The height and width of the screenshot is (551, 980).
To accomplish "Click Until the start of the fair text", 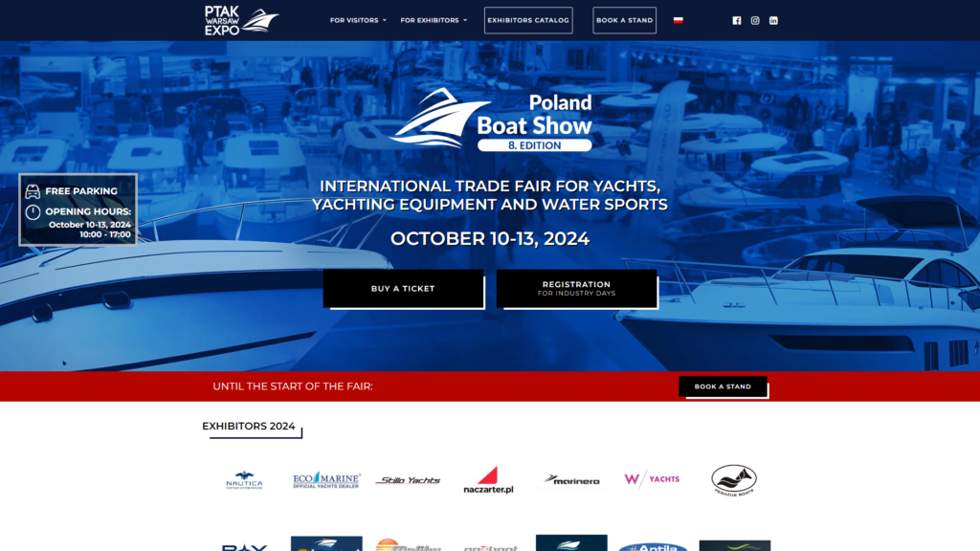I will (293, 386).
